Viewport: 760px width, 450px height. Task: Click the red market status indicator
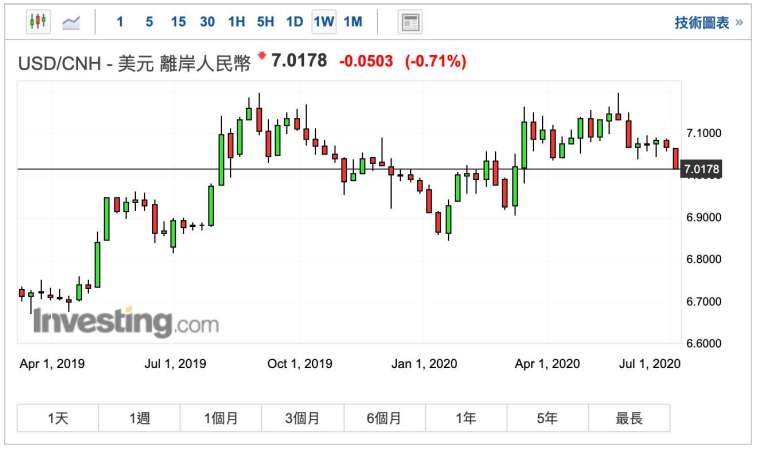(x=262, y=56)
